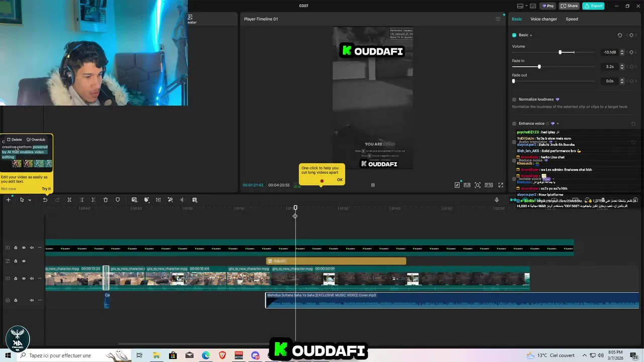Add a keyframe for the Basic section
The width and height of the screenshot is (644, 362).
pos(631,35)
